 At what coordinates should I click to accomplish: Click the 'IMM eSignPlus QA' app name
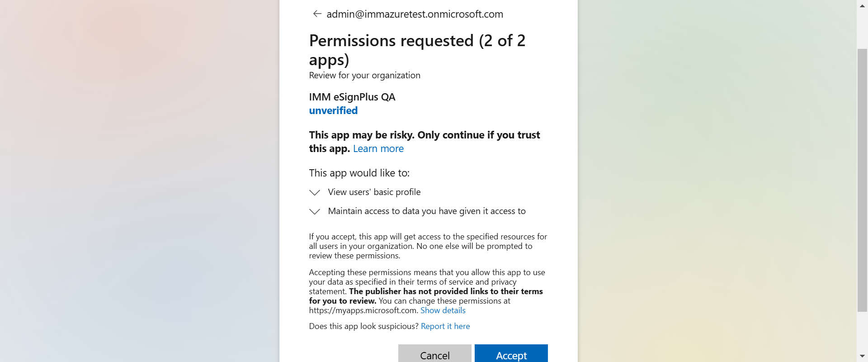point(352,97)
